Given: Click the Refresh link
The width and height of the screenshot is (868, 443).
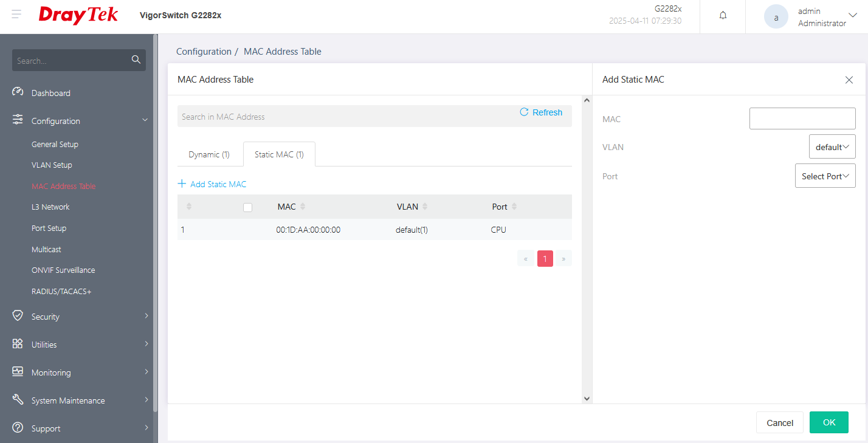Looking at the screenshot, I should click(x=541, y=112).
